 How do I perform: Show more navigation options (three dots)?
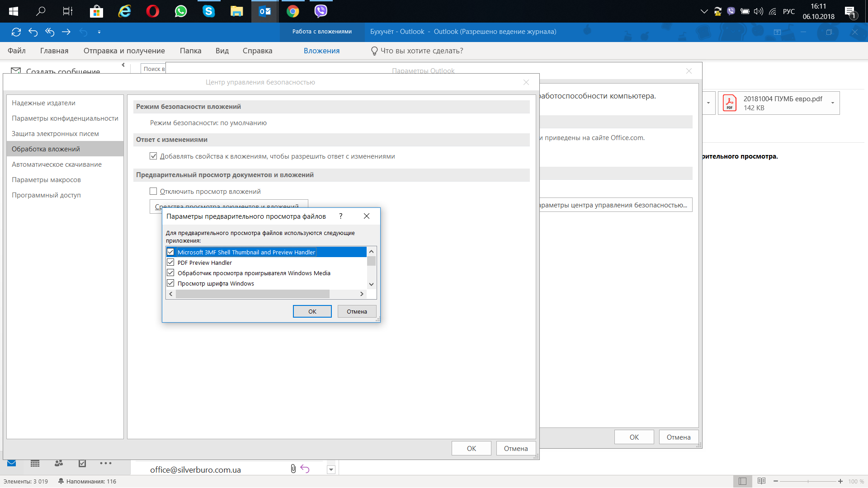[106, 463]
